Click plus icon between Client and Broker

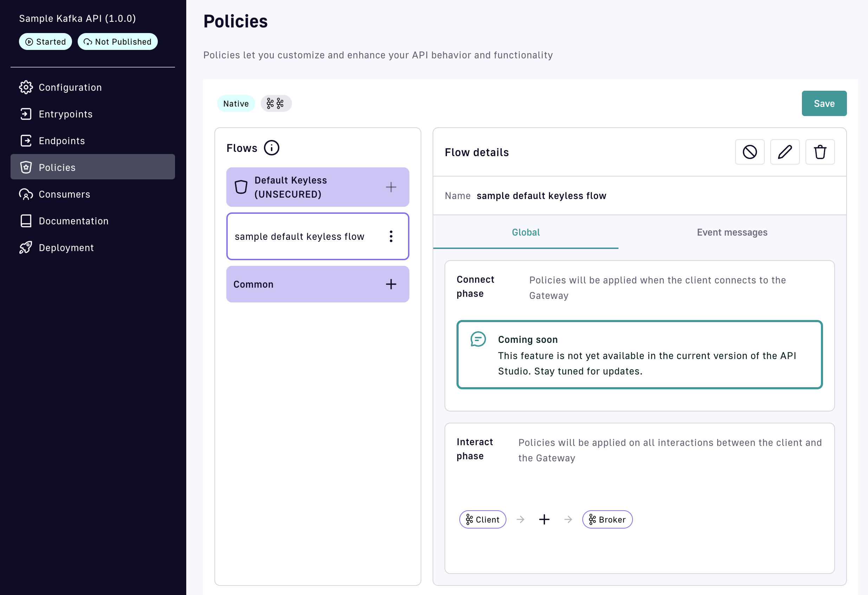click(x=544, y=519)
